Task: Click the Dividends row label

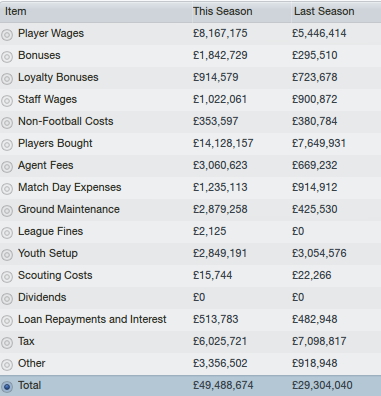Action: [x=42, y=297]
